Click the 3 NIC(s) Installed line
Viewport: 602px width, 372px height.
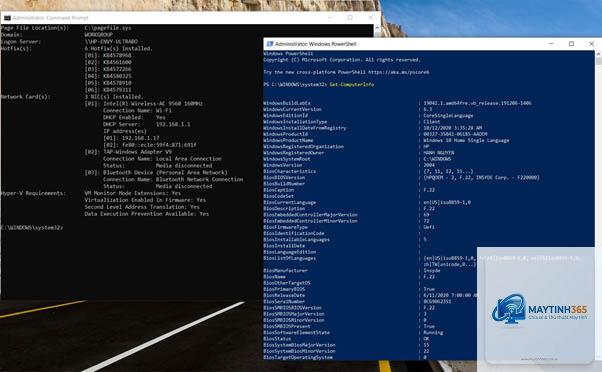[114, 97]
